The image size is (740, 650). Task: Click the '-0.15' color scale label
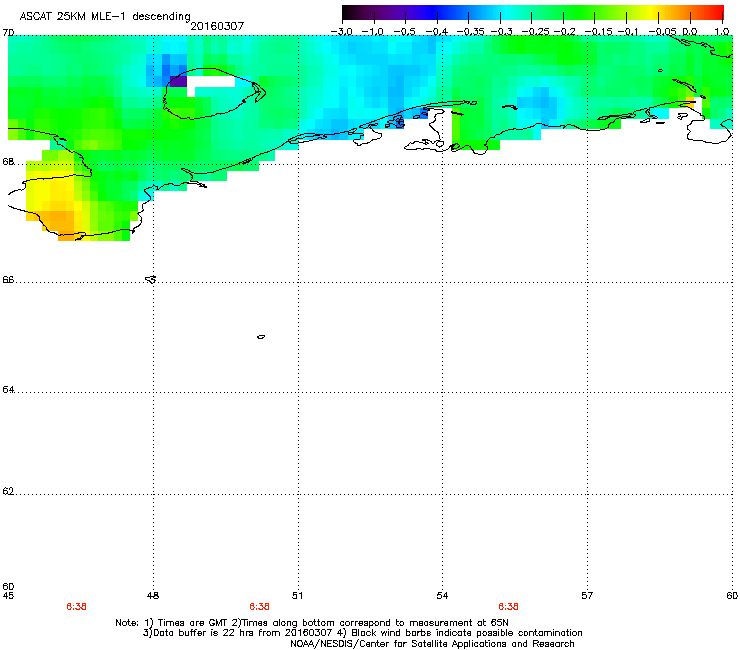[598, 31]
